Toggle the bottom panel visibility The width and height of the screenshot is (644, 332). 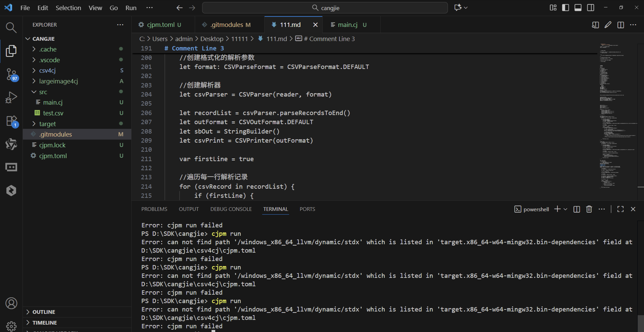click(x=578, y=8)
